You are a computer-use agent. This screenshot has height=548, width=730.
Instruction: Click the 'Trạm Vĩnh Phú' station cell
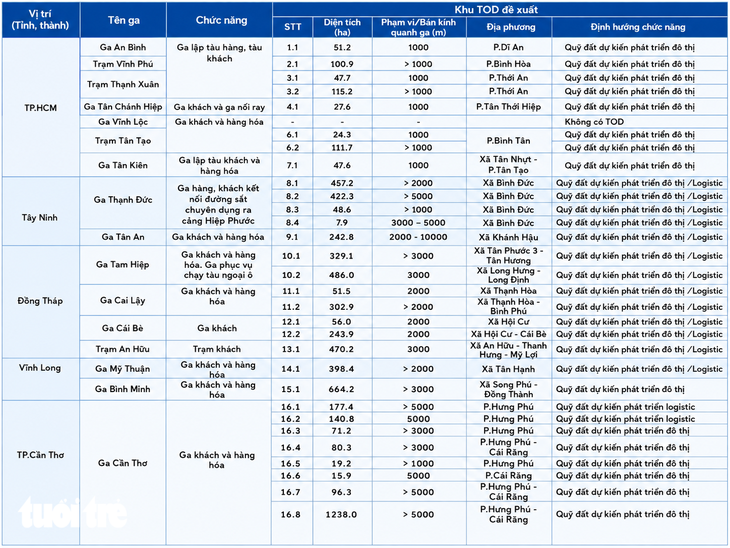pos(123,64)
